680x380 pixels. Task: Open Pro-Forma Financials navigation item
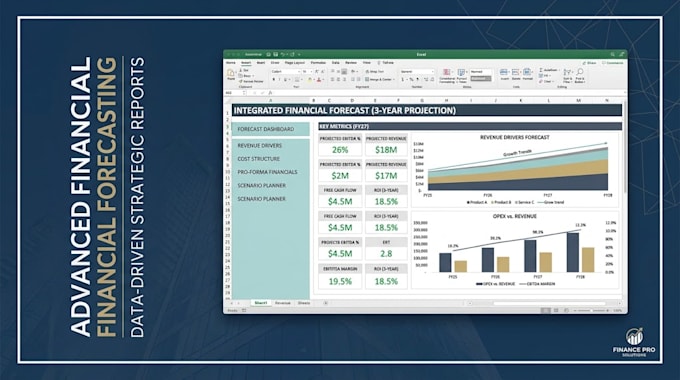point(267,172)
